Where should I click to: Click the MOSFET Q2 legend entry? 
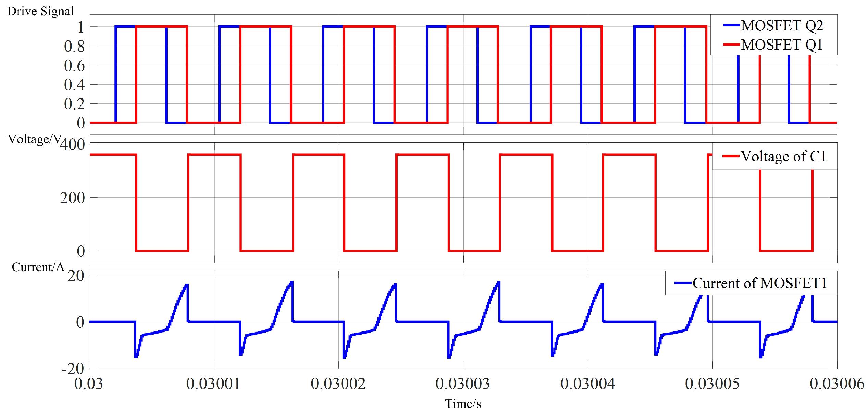click(x=782, y=25)
